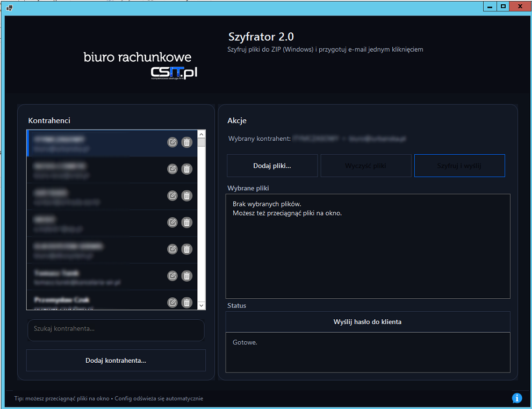
Task: Click the 'Szyfrator 2.0' title heading
Action: click(x=261, y=37)
